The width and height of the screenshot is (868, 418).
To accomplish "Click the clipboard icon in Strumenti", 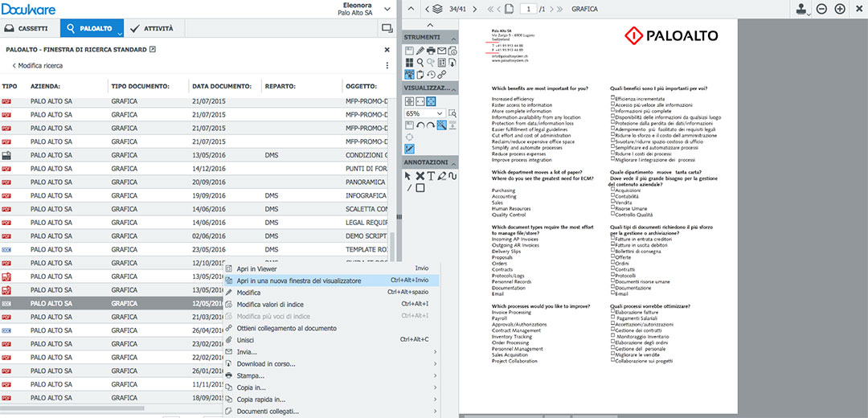I will [420, 74].
